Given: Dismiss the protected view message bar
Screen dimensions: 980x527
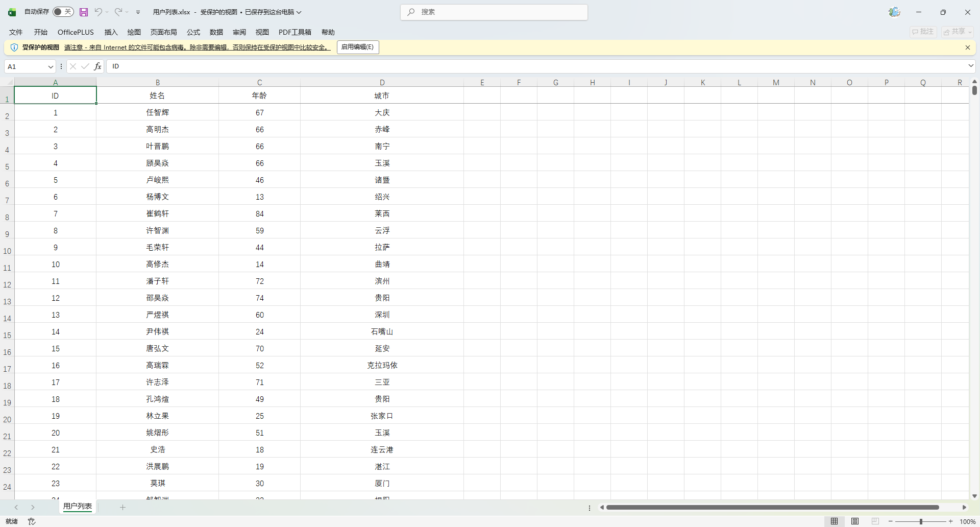Looking at the screenshot, I should 967,47.
